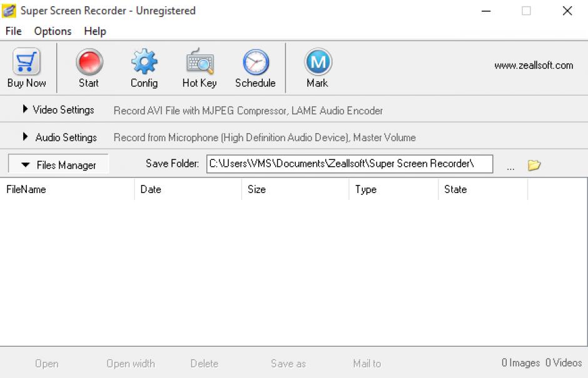Browse for save folder with ellipsis button
The image size is (588, 378).
click(x=510, y=167)
